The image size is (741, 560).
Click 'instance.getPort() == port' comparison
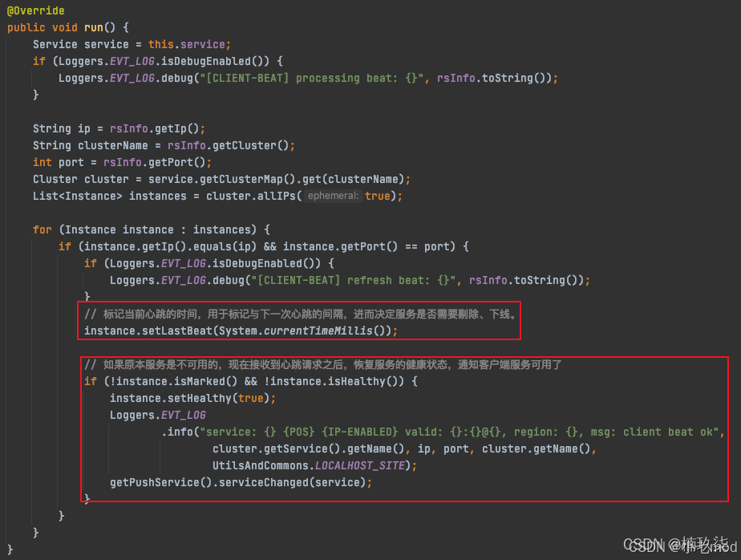366,247
